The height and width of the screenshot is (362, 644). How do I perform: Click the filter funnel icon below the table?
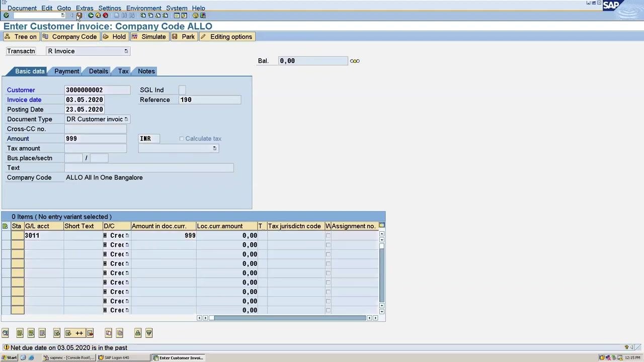pyautogui.click(x=149, y=333)
